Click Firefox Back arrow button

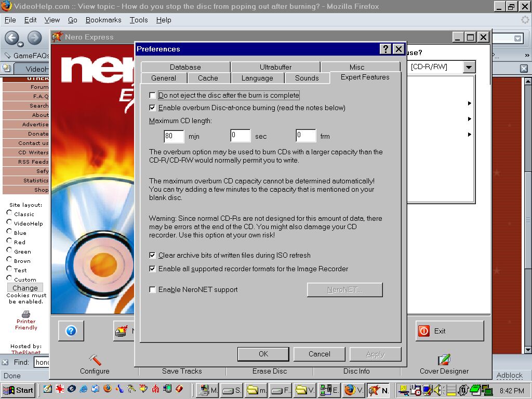(x=12, y=37)
